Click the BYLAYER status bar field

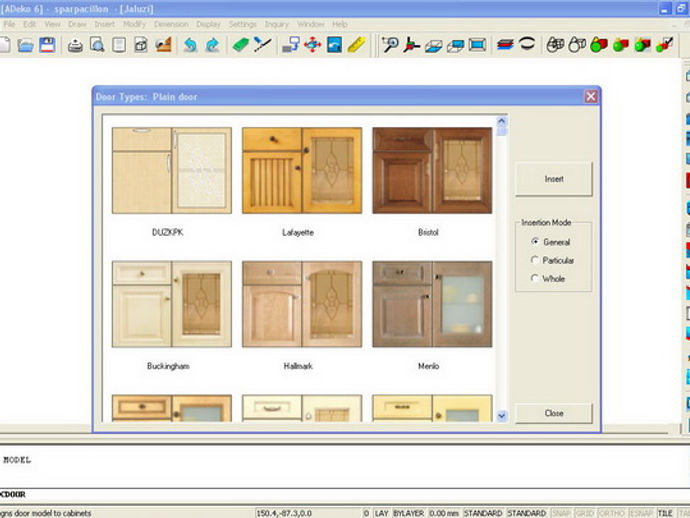click(x=408, y=513)
